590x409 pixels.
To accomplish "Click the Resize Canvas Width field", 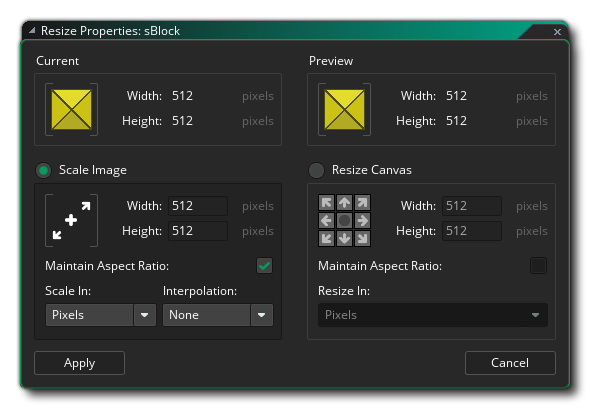I will tap(472, 206).
